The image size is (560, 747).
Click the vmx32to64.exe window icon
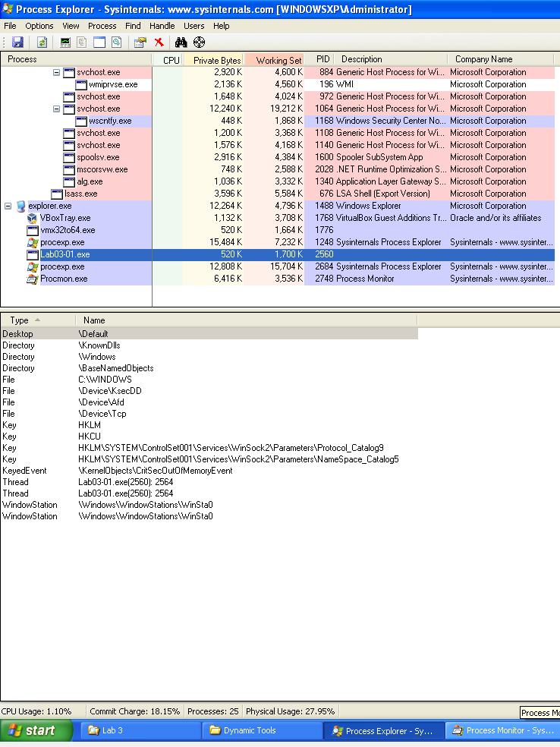coord(33,230)
